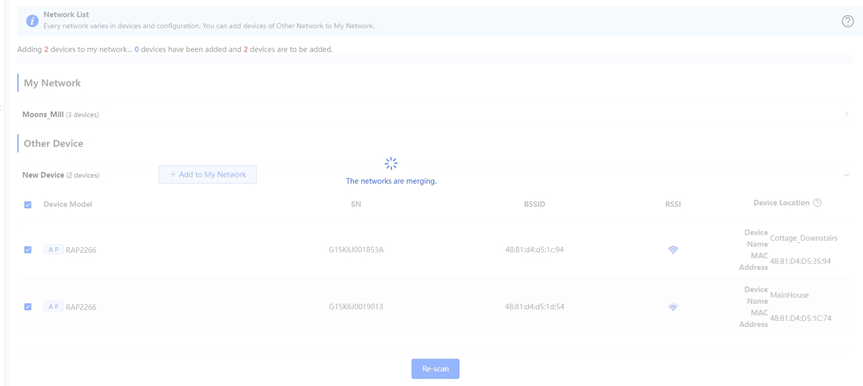863x386 pixels.
Task: Click BSSID 48:81:d4:d5:1c:94
Action: [534, 249]
